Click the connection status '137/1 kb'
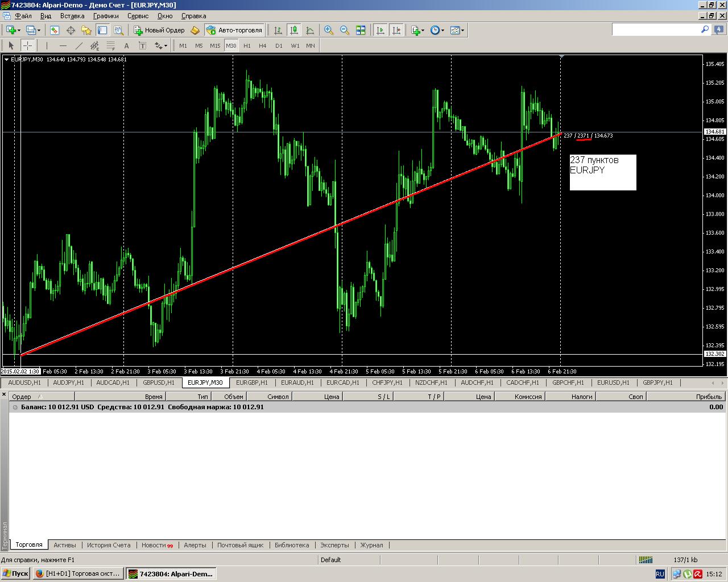 pyautogui.click(x=685, y=560)
